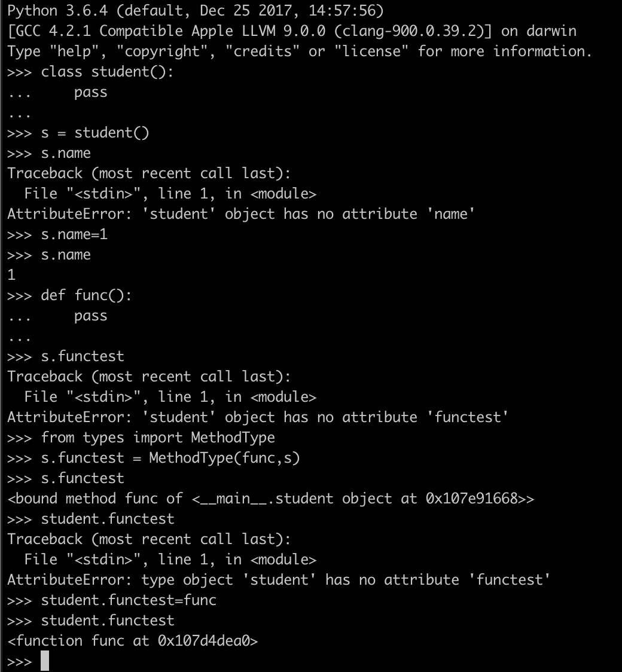Click the word "license" in the help line
The height and width of the screenshot is (672, 622).
coord(371,51)
